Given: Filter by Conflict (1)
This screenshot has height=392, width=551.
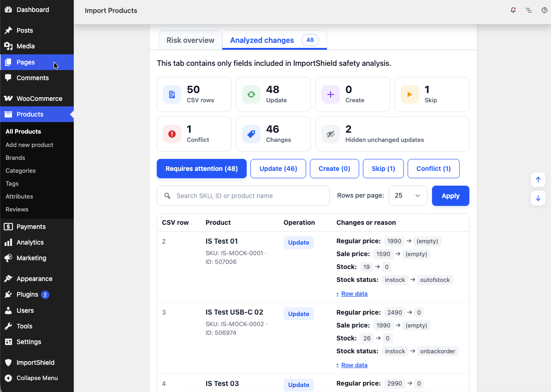Looking at the screenshot, I should pos(433,169).
